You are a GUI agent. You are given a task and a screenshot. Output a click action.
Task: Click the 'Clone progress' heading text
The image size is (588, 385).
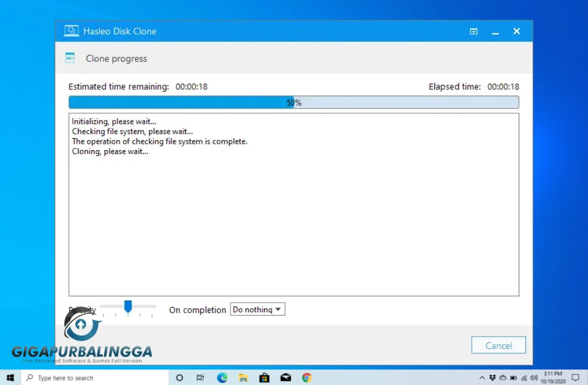pos(116,59)
